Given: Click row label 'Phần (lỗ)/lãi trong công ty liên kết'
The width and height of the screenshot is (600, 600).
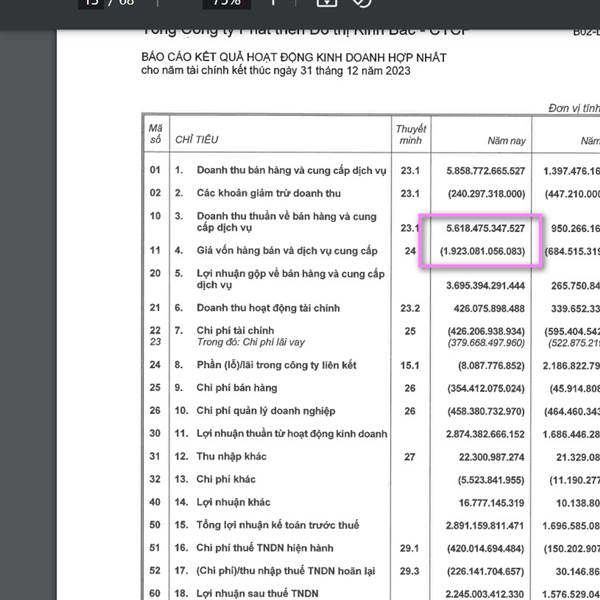Looking at the screenshot, I should [276, 365].
